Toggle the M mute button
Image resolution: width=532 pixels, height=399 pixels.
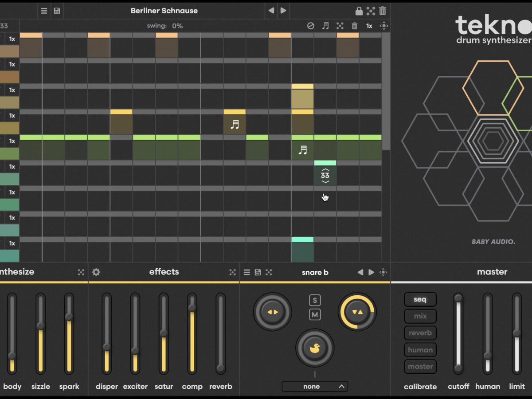point(315,315)
